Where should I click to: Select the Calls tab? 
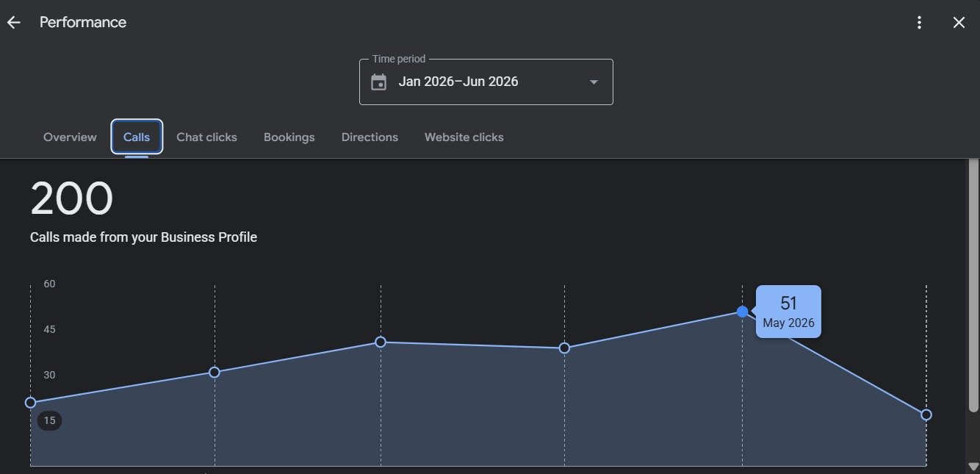pos(137,137)
